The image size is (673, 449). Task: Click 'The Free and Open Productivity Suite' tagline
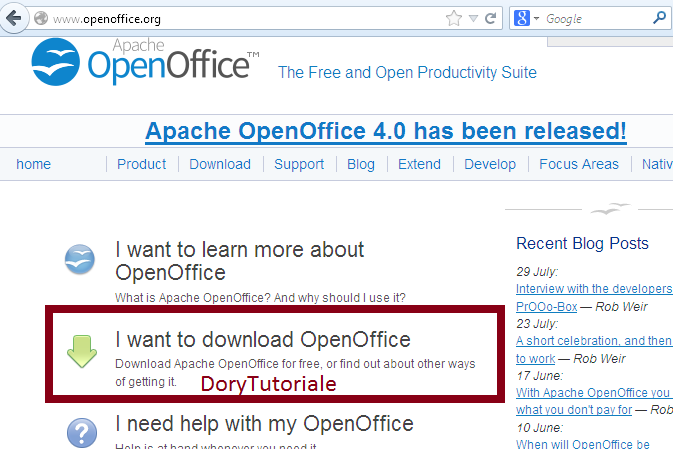[x=407, y=73]
